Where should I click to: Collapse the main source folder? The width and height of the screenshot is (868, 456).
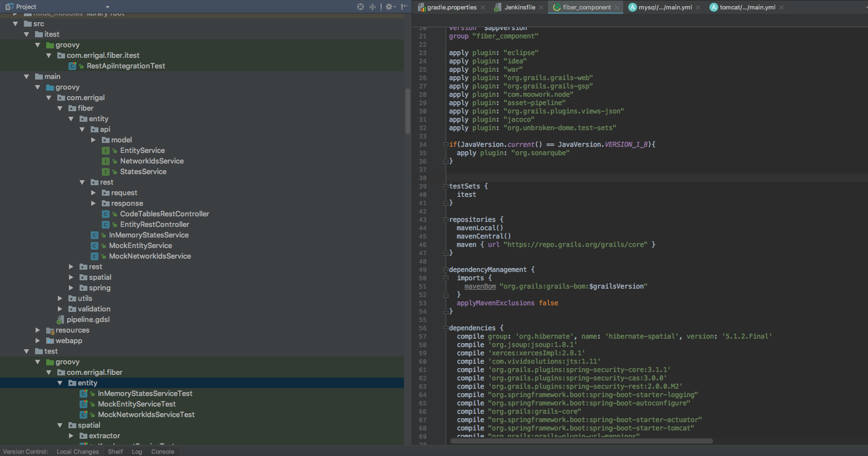tap(27, 77)
